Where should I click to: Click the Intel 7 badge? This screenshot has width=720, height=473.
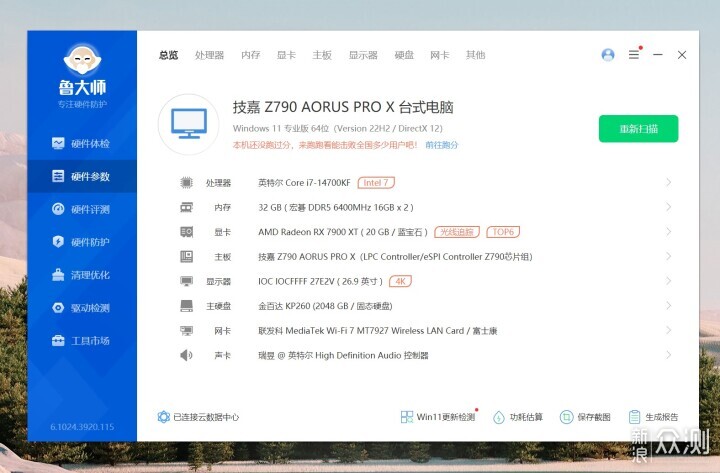376,183
